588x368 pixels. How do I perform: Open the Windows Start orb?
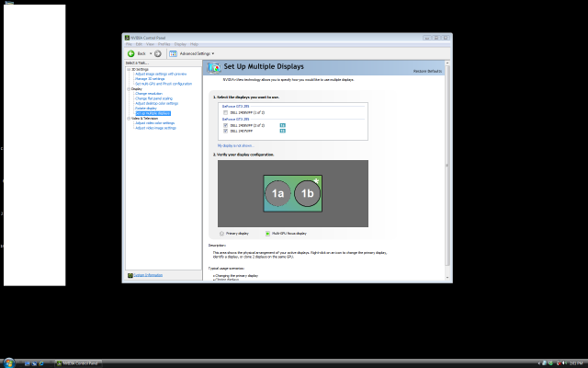[x=8, y=362]
